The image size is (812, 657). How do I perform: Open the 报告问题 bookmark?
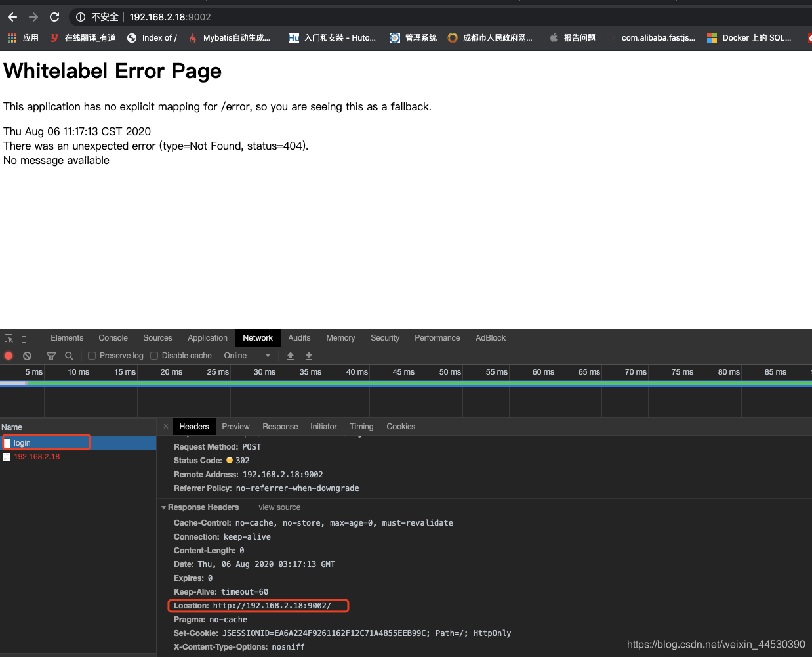(x=572, y=38)
